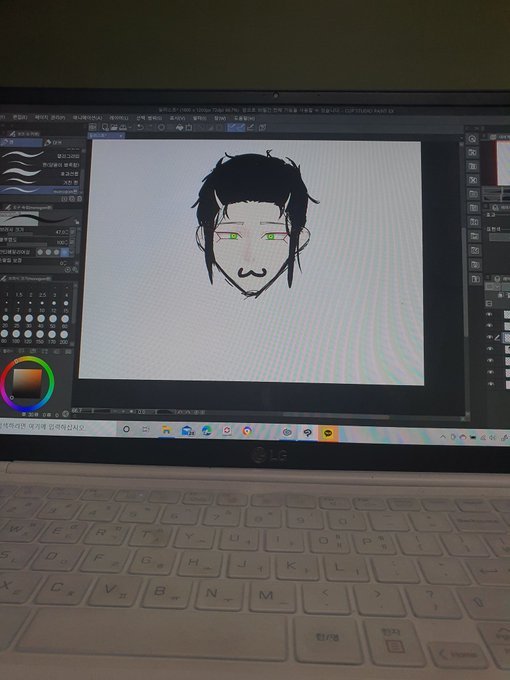Choose brush size 200 preset
The image size is (510, 680).
tap(64, 337)
